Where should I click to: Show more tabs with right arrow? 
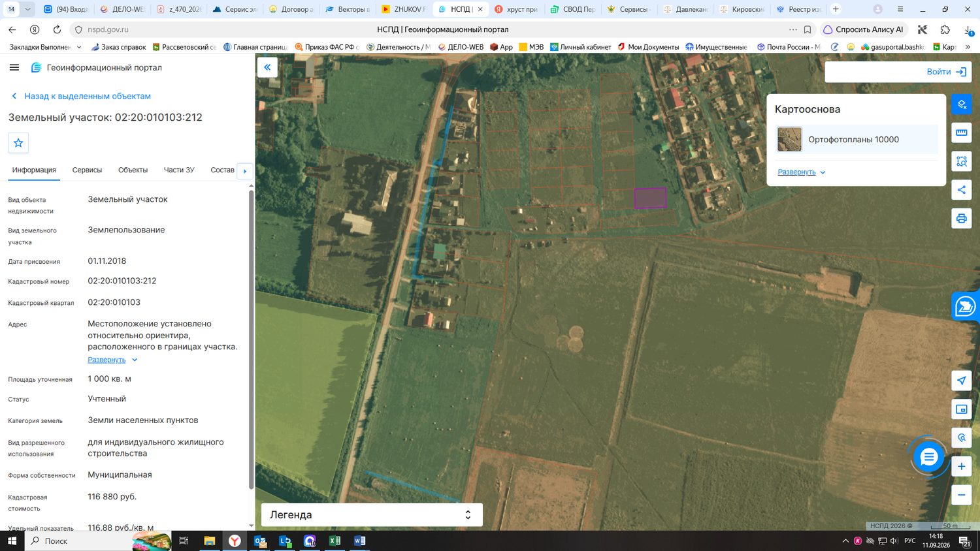[x=245, y=171]
